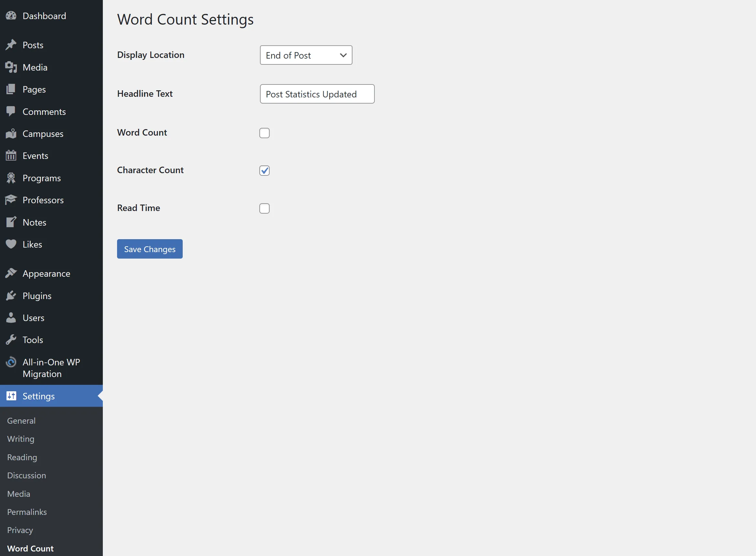Click the Campuses map icon
The height and width of the screenshot is (556, 756).
coord(11,134)
